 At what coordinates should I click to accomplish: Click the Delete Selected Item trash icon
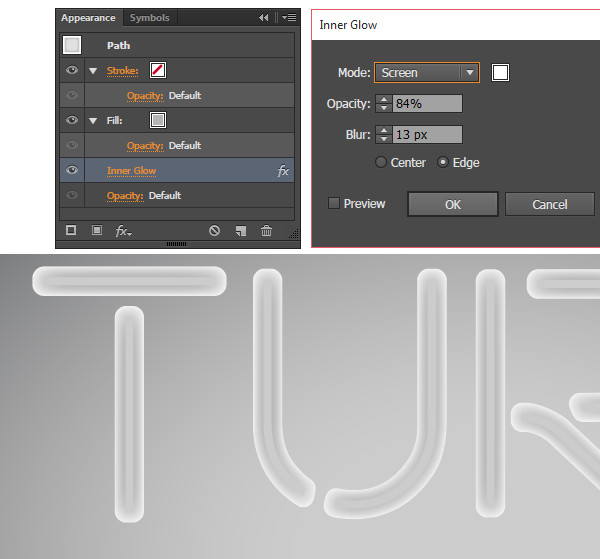(x=266, y=230)
